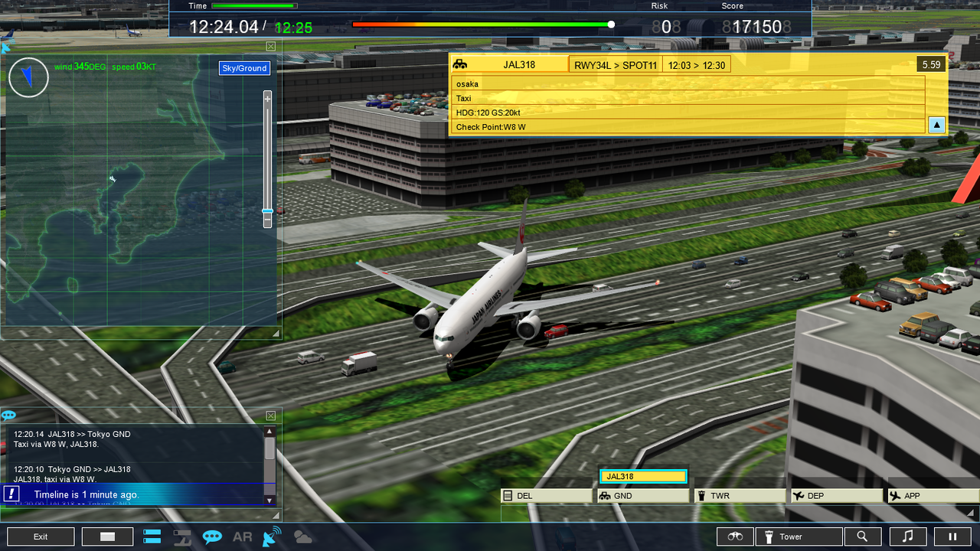Click the radar zoom slider handle
Screen dimensions: 980x551
click(x=267, y=210)
